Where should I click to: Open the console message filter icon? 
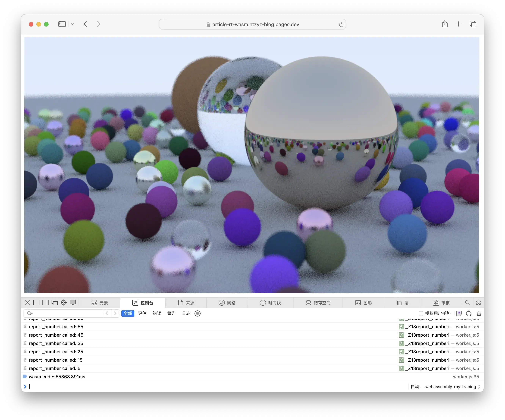click(197, 313)
